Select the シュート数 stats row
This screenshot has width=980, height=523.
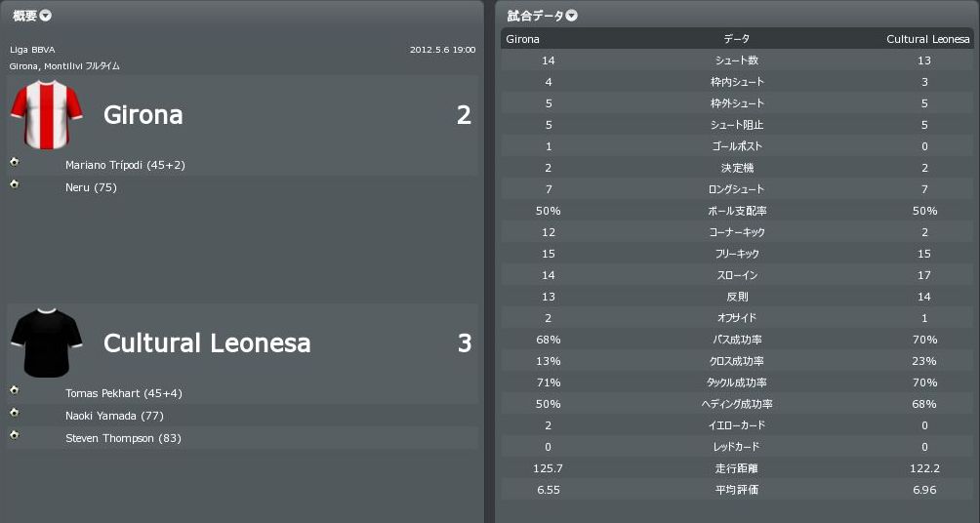coord(736,60)
